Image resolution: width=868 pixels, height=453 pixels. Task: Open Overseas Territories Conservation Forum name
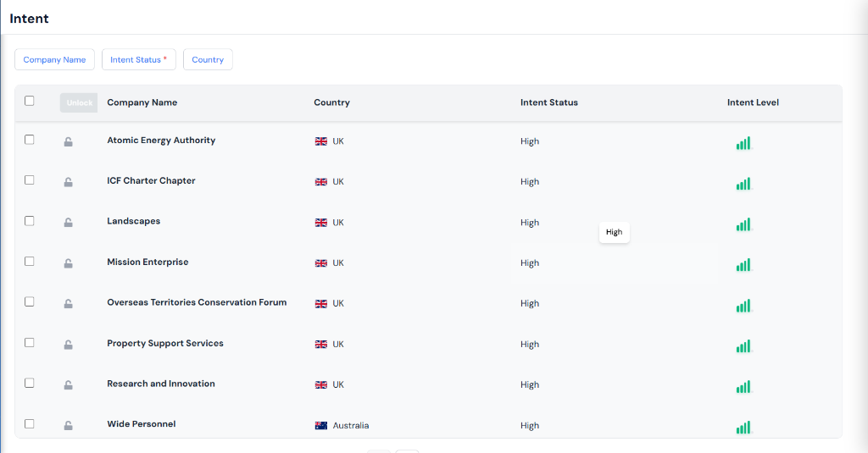(x=197, y=302)
